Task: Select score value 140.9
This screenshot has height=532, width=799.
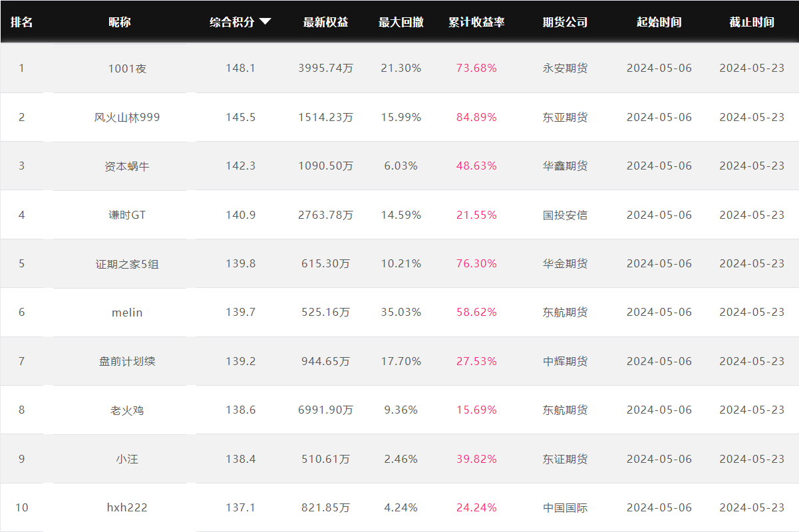Action: coord(240,215)
